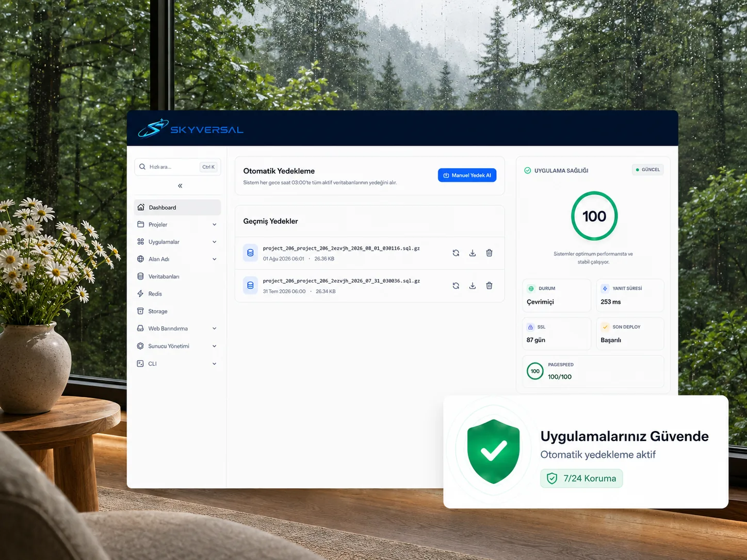Collapse the sidebar with double chevron
Screen dimensions: 747x560
180,186
